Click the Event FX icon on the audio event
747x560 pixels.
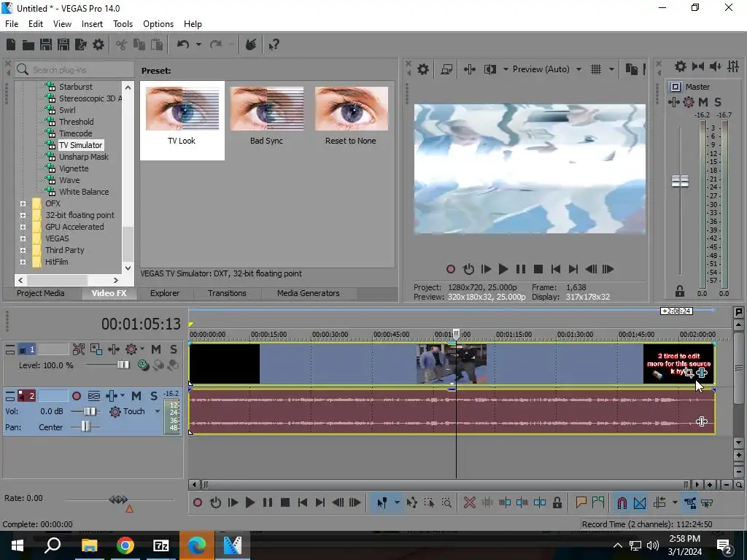tap(702, 421)
